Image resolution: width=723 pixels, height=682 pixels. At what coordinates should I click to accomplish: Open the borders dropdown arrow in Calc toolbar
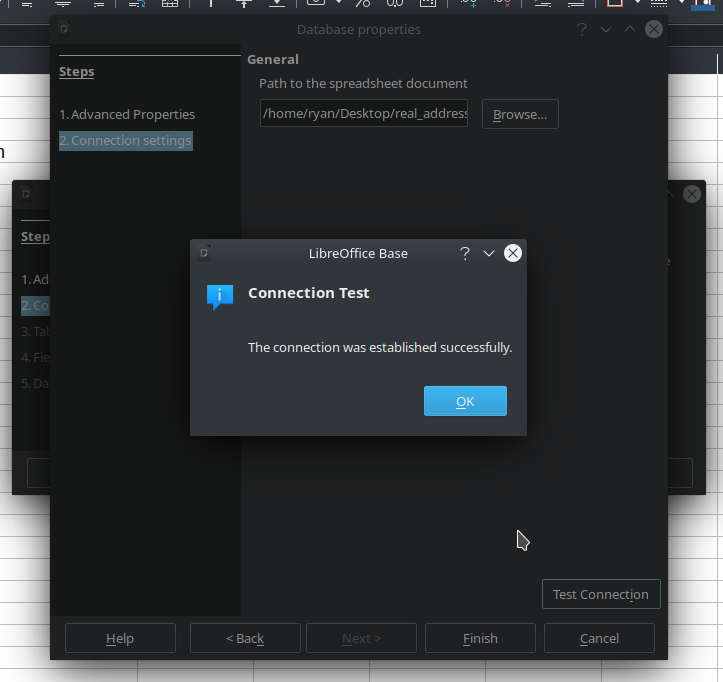638,2
